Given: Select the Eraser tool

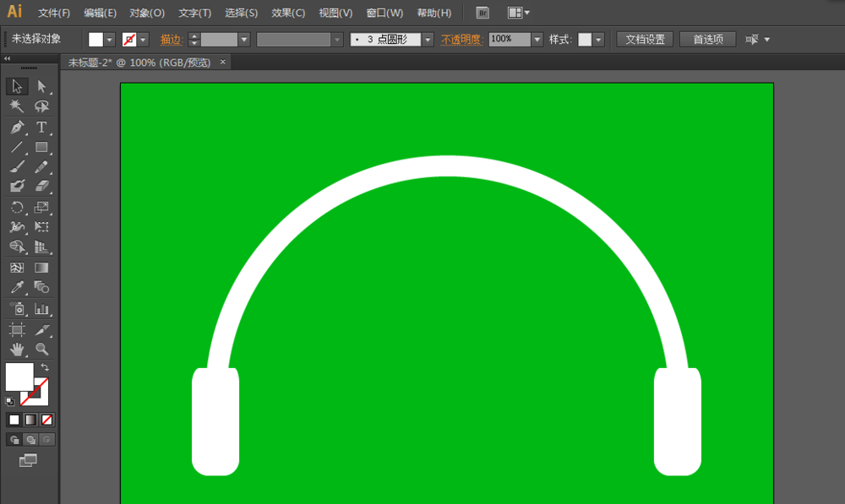Looking at the screenshot, I should click(41, 187).
